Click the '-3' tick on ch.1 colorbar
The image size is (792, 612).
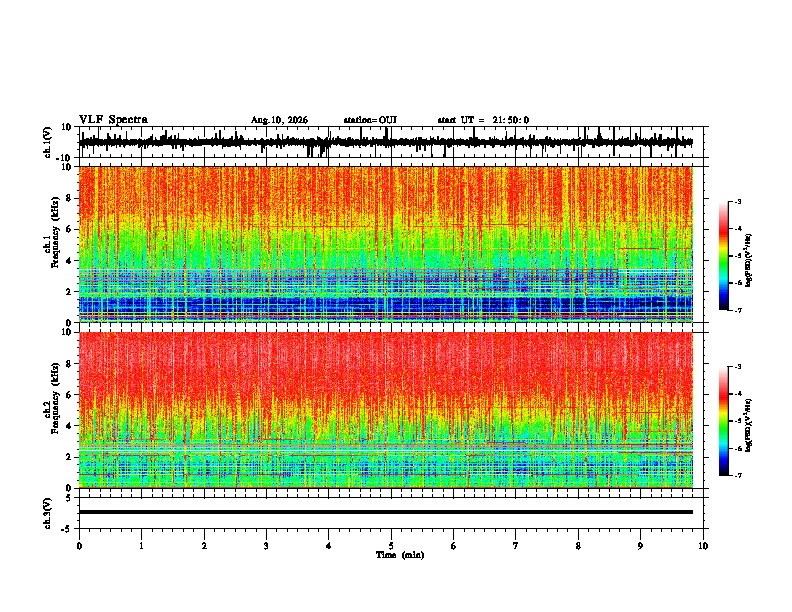(737, 201)
